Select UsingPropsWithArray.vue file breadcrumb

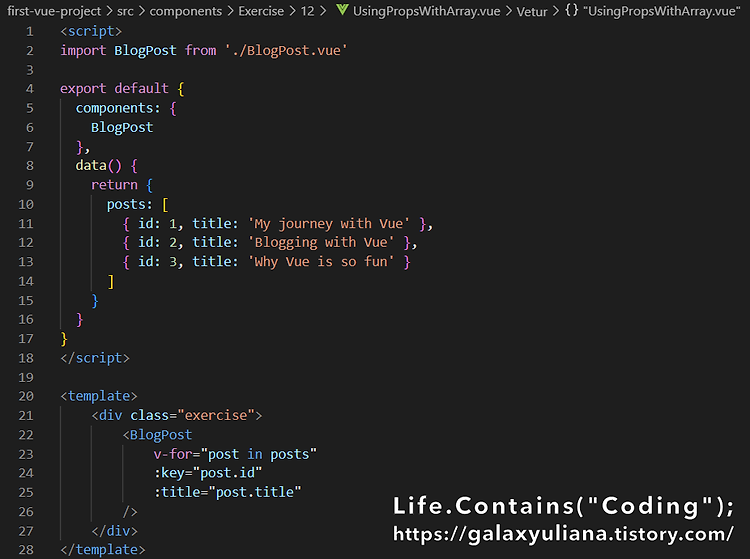pos(426,11)
